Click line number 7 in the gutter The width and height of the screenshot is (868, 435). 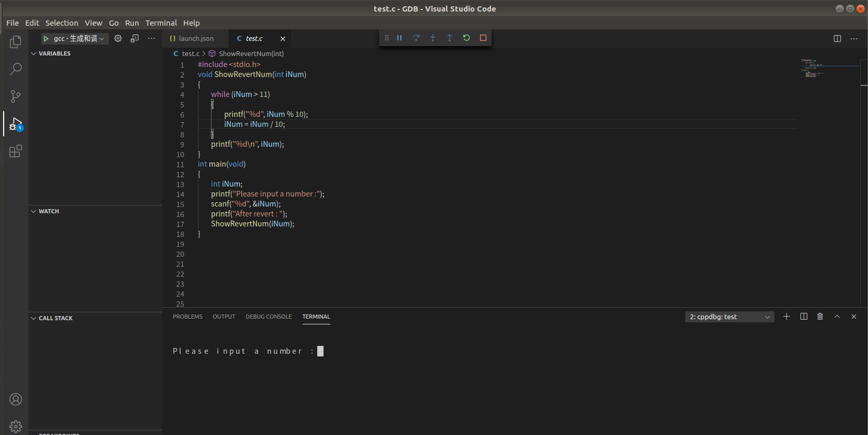(182, 125)
